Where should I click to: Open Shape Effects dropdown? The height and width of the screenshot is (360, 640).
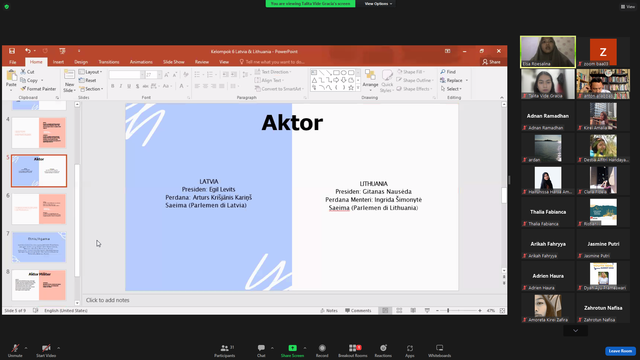(x=414, y=89)
